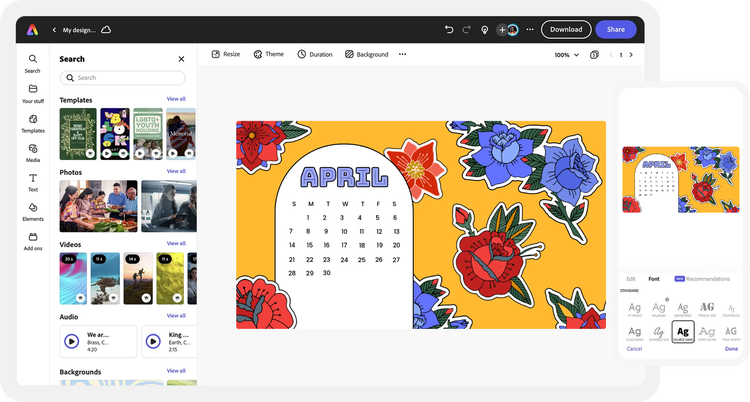This screenshot has height=402, width=750.
Task: View all Photos
Action: 176,171
